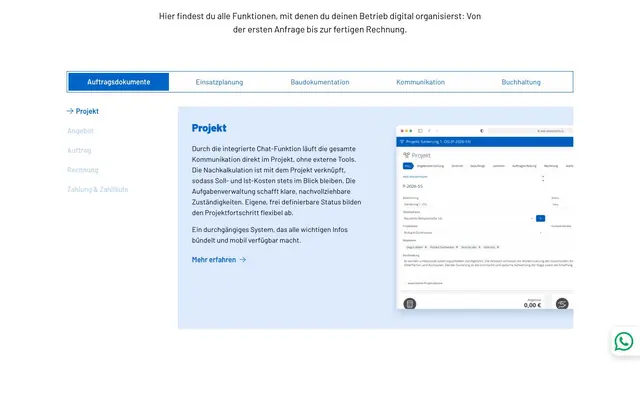
Task: Click the paragraph starting "Ein durchgängiges System"
Action: 270,235
